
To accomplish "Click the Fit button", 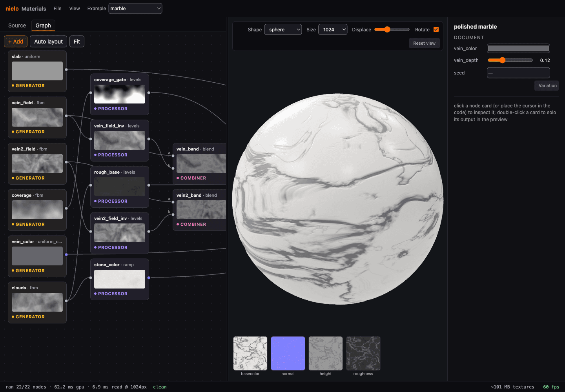I will 77,42.
